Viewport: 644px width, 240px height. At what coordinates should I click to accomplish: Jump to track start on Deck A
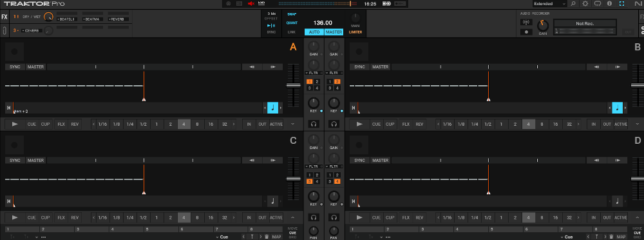click(8, 108)
